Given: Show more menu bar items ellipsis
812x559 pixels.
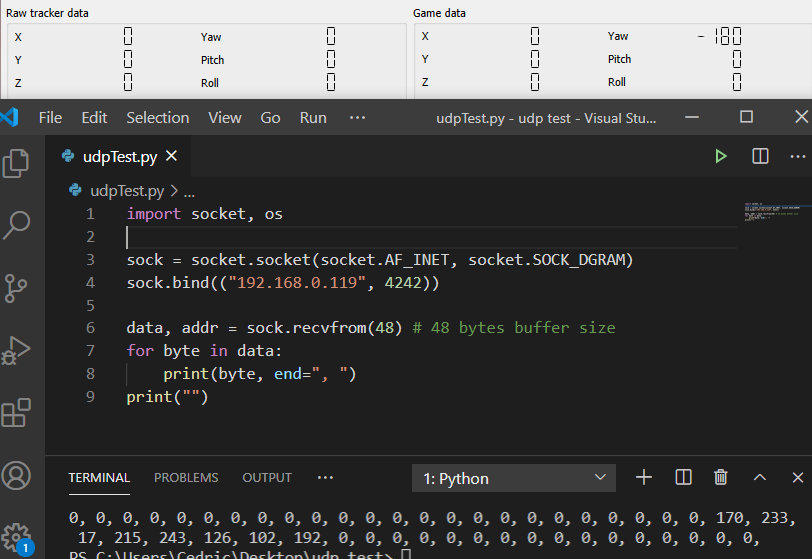Looking at the screenshot, I should (x=357, y=118).
